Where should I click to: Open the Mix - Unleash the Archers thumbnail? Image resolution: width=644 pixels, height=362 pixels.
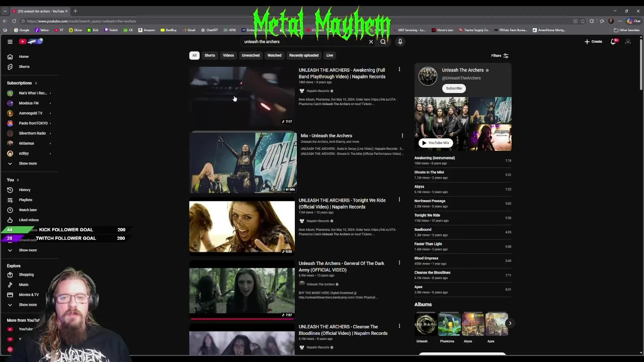point(243,162)
